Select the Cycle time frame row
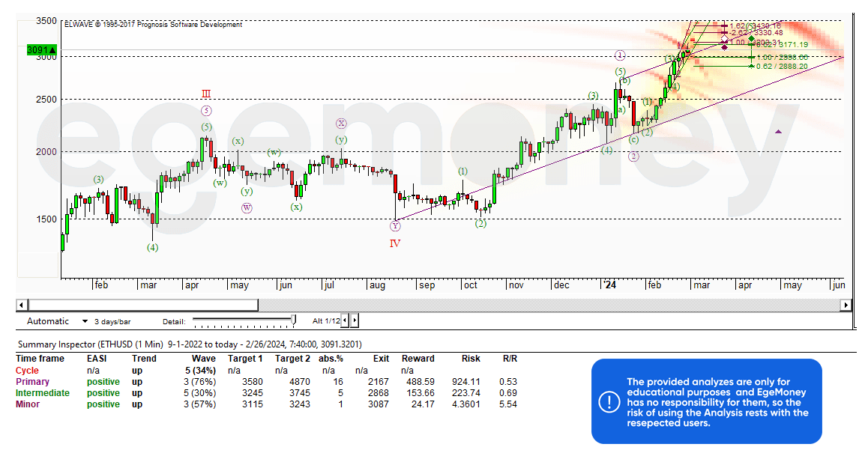This screenshot has width=868, height=456. [27, 371]
